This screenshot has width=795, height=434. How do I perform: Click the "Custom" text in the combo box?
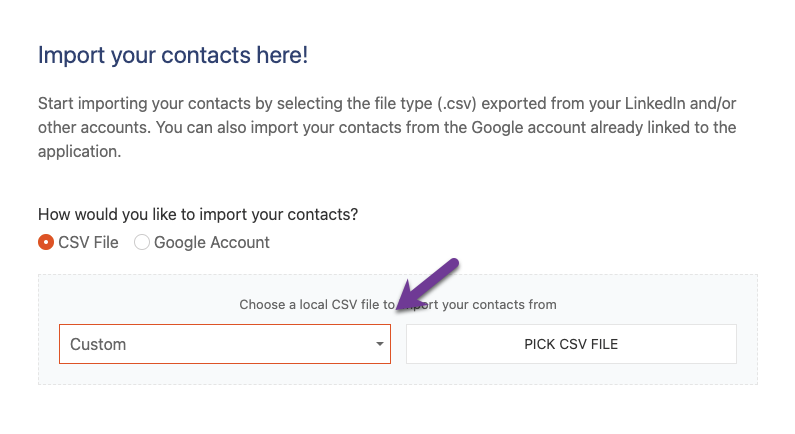coord(98,344)
